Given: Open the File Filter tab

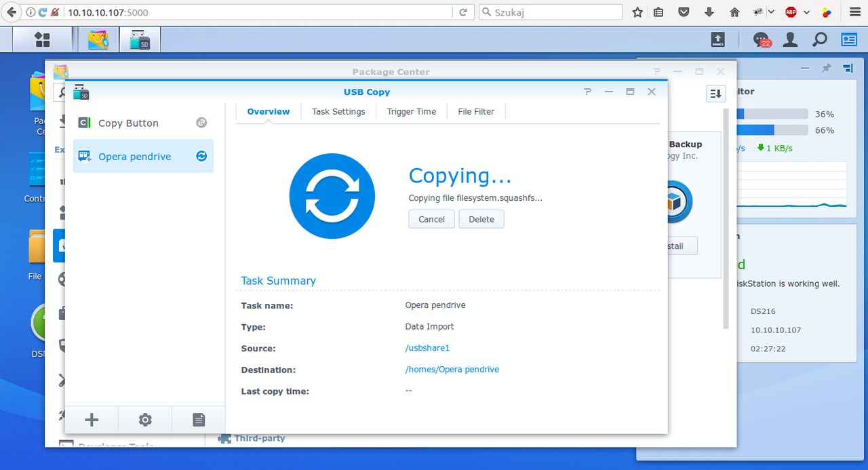Looking at the screenshot, I should pyautogui.click(x=476, y=111).
